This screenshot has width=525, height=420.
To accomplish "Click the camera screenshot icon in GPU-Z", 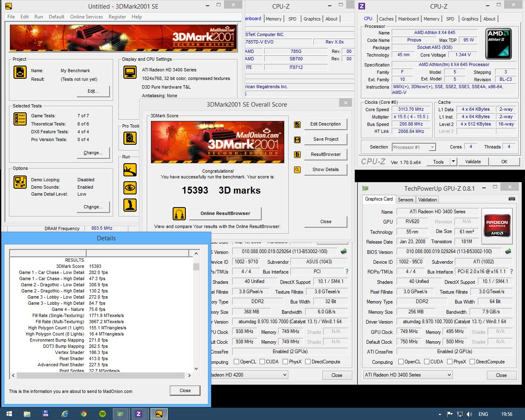I will pos(511,199).
